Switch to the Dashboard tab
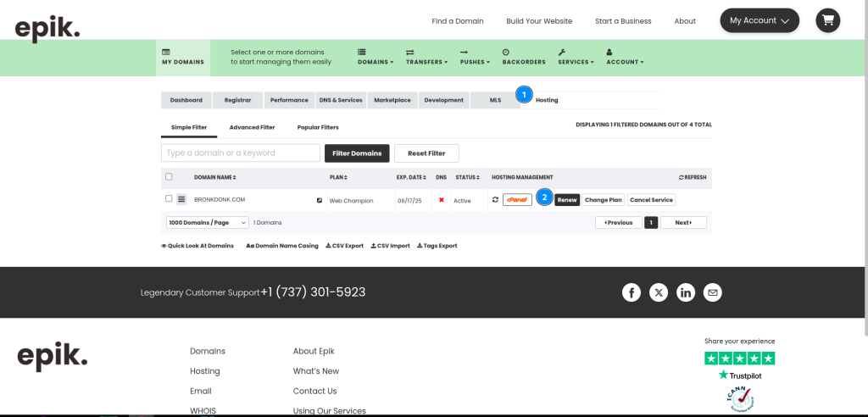This screenshot has height=417, width=868. 186,100
